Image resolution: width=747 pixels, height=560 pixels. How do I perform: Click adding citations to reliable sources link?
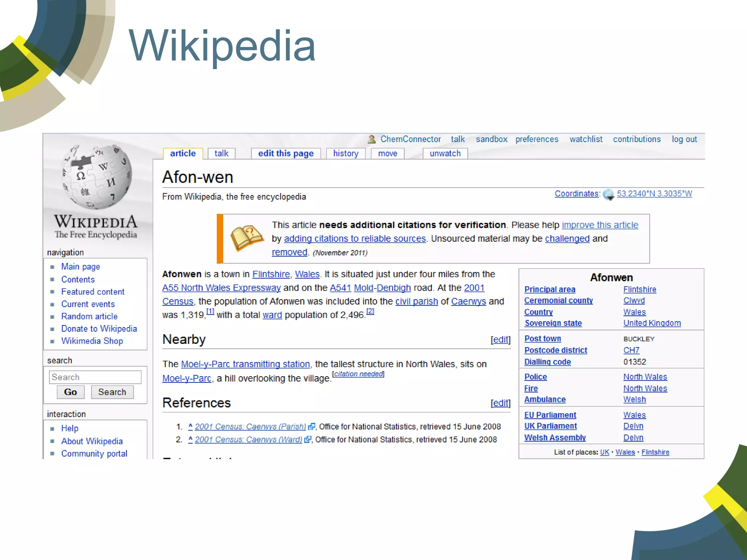coord(355,238)
